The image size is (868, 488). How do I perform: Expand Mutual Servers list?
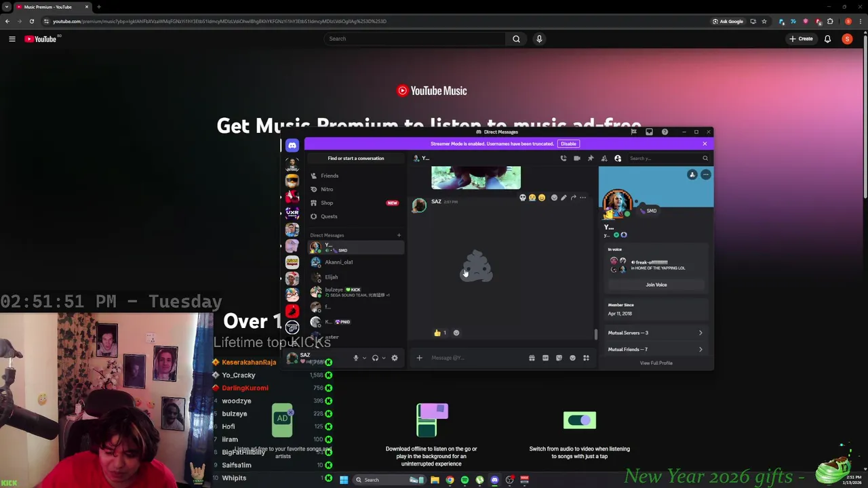click(x=656, y=333)
